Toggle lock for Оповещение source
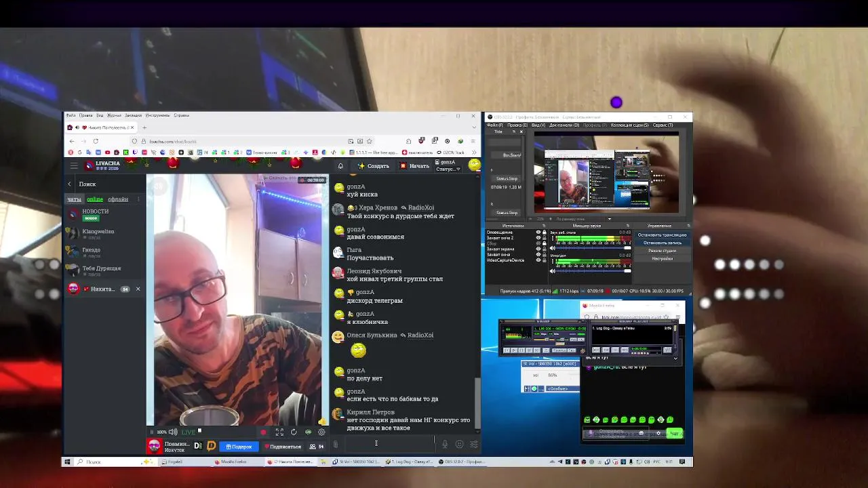This screenshot has height=488, width=868. tap(545, 232)
